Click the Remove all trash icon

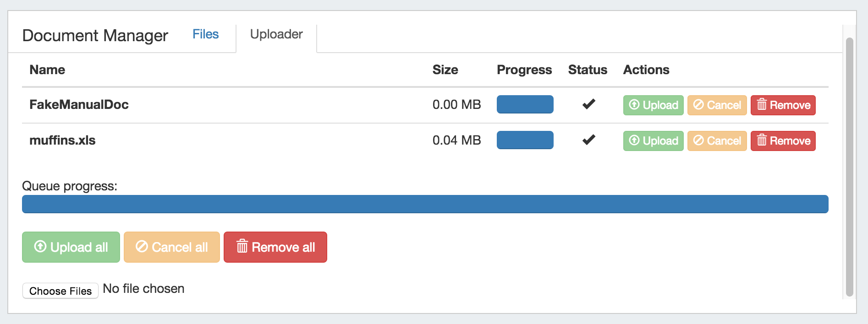tap(242, 247)
